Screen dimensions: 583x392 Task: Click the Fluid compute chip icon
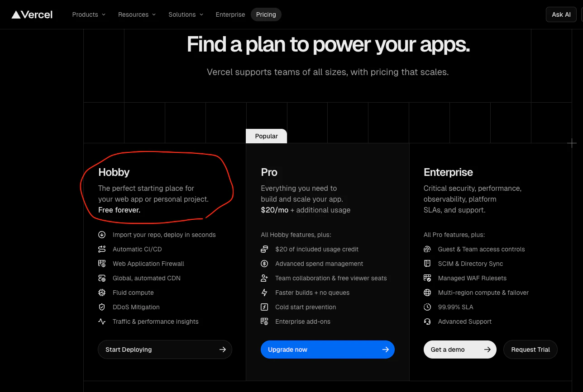[x=102, y=293]
